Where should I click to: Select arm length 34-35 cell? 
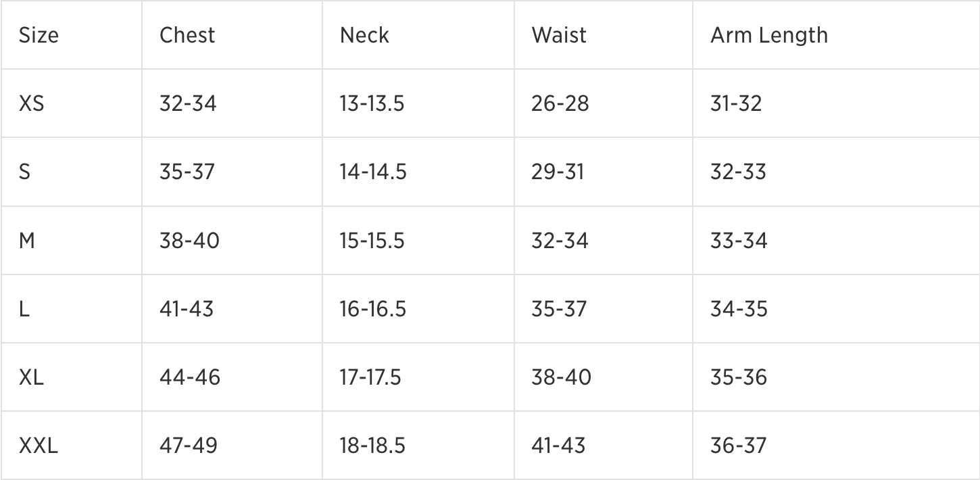pyautogui.click(x=738, y=309)
